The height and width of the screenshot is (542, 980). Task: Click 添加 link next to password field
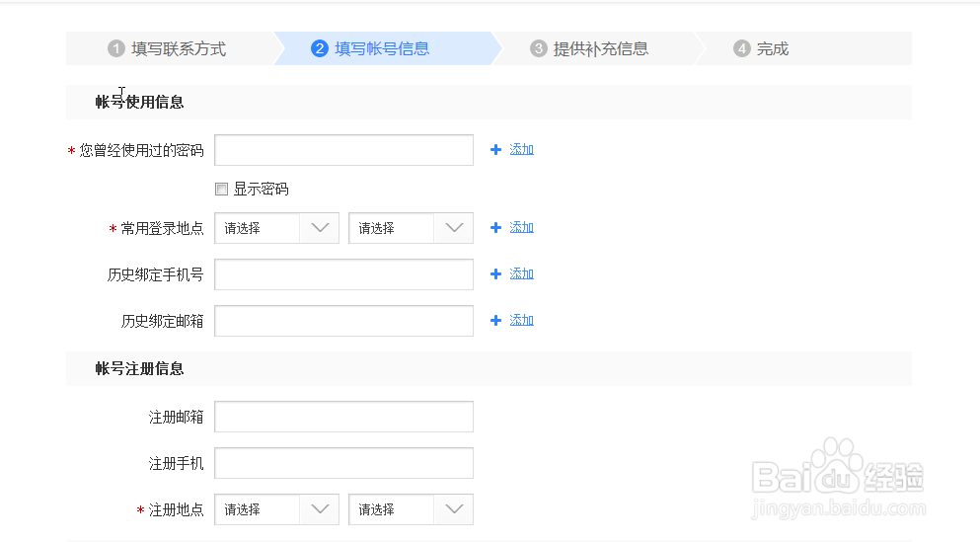pyautogui.click(x=521, y=149)
